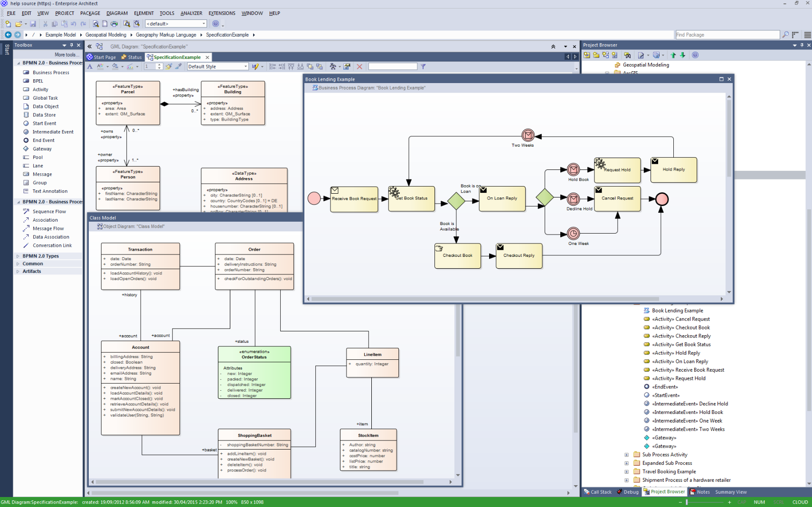Open the PROJECT menu
The height and width of the screenshot is (507, 812).
(x=65, y=13)
